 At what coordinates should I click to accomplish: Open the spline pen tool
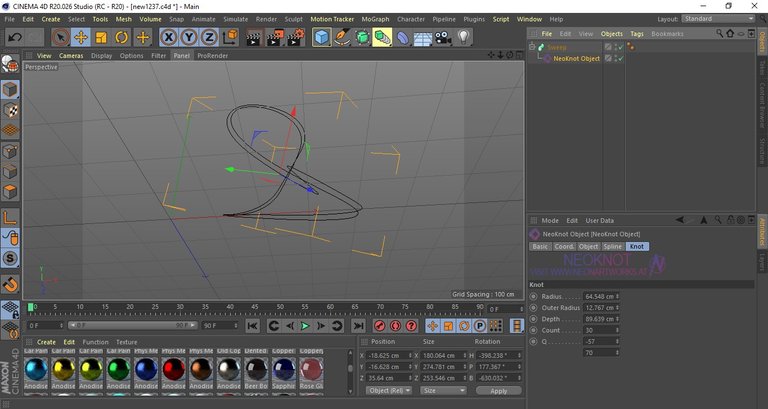[342, 37]
